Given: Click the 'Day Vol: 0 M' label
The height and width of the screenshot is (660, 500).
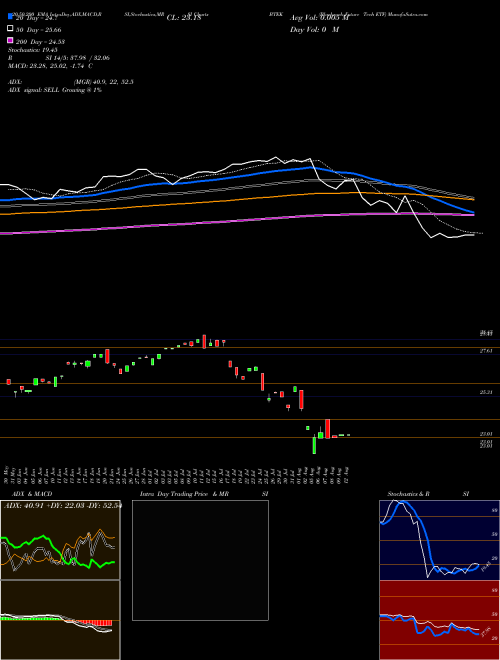Looking at the screenshot, I should tap(314, 29).
